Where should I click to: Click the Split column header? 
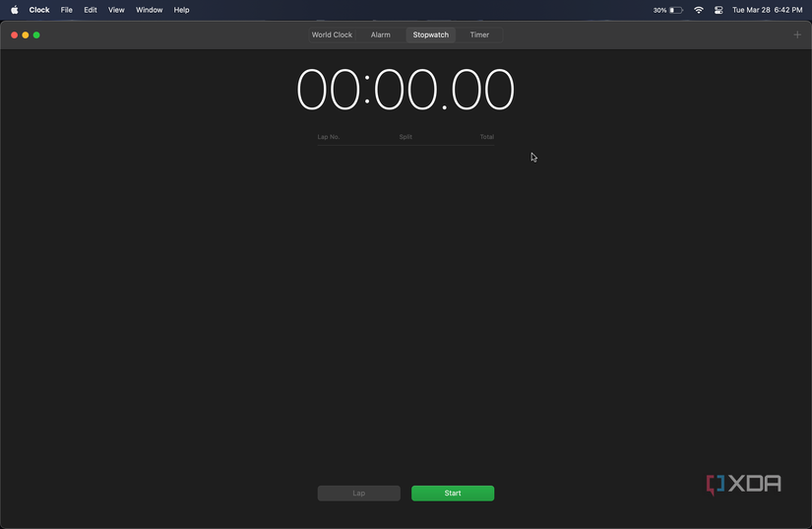[406, 137]
